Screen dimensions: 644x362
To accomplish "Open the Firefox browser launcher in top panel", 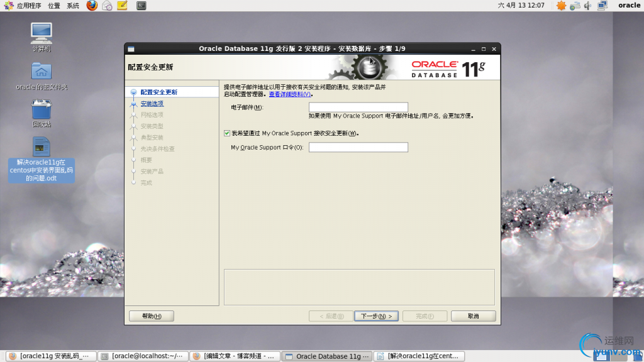I will point(92,5).
